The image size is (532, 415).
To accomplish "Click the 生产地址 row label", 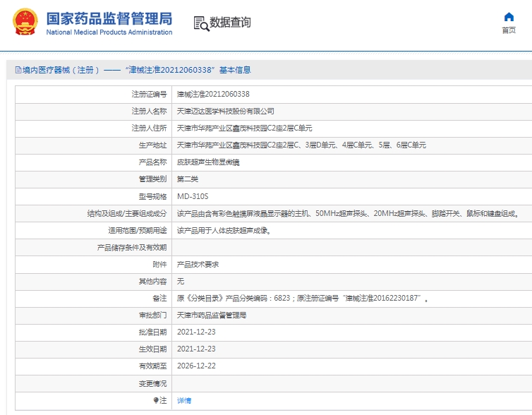I will [152, 145].
